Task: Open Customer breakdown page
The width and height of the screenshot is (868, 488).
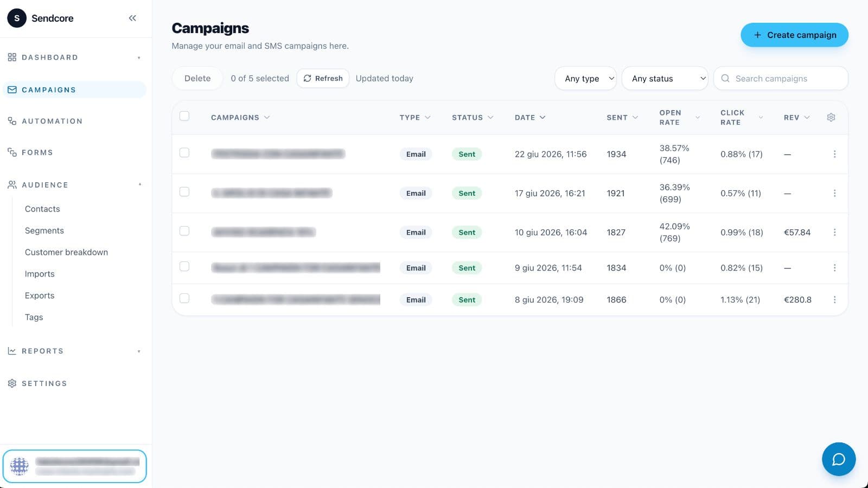Action: pos(66,252)
